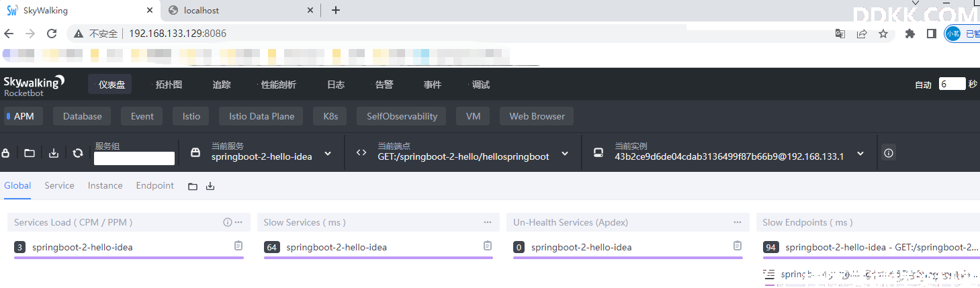Click the Slow Services panel title
The height and width of the screenshot is (288, 980).
tap(305, 222)
